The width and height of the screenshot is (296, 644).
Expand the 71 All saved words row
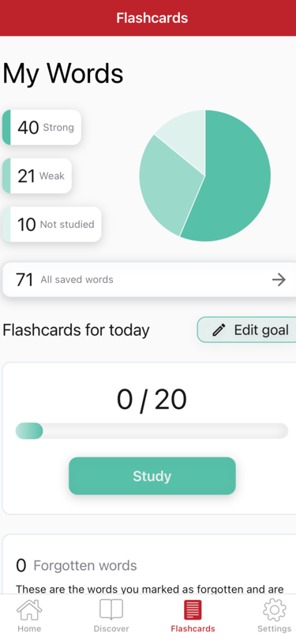click(x=149, y=280)
